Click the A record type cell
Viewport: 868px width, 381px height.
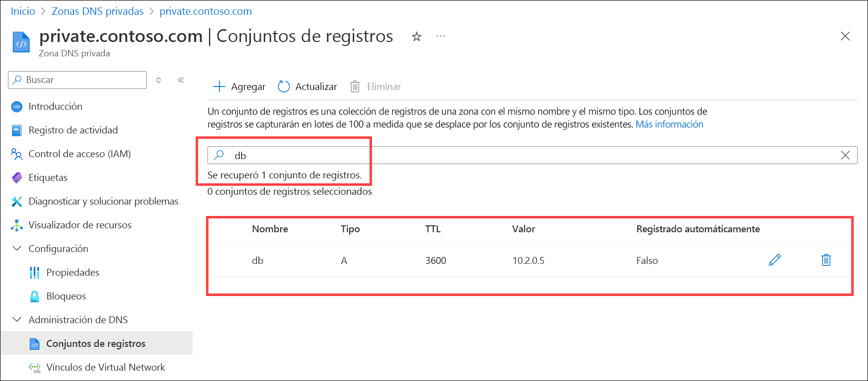pyautogui.click(x=344, y=260)
